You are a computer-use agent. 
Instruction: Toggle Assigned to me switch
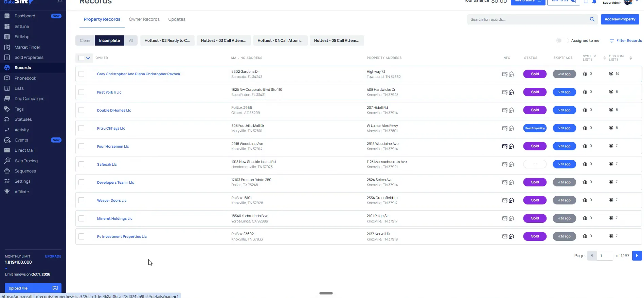point(562,40)
